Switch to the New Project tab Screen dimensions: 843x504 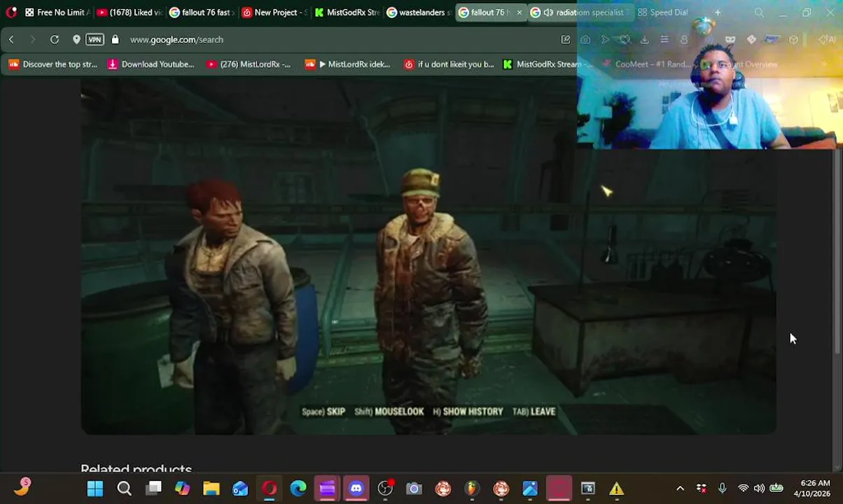[x=274, y=13]
